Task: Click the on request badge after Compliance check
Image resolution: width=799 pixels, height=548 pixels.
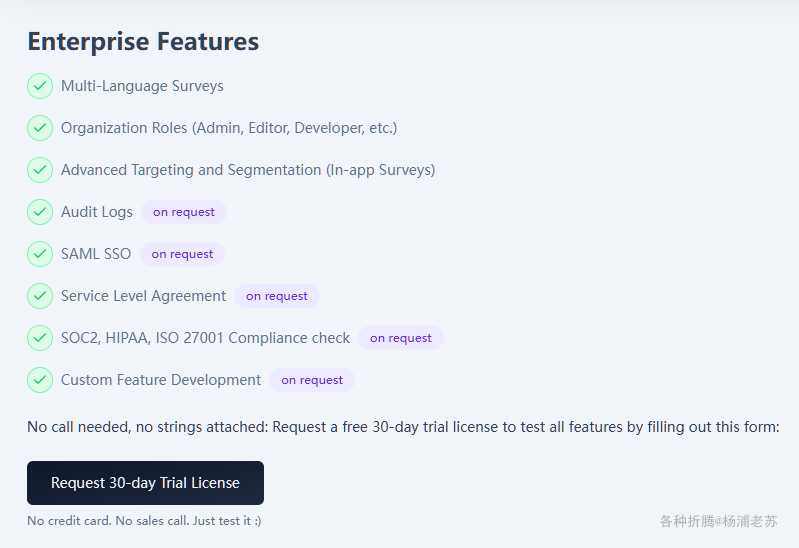Action: click(401, 338)
